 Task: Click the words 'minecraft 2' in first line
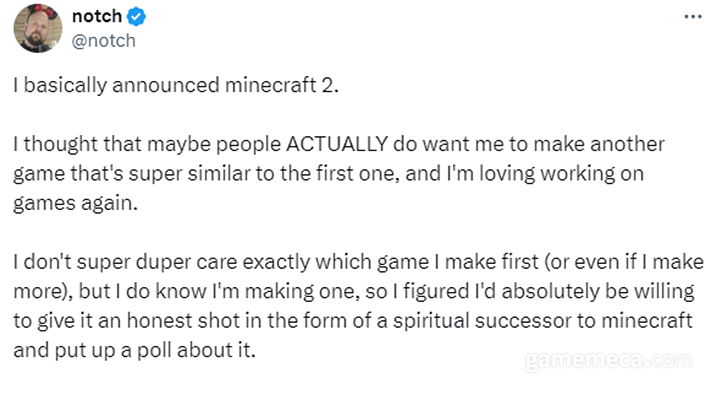pyautogui.click(x=281, y=85)
